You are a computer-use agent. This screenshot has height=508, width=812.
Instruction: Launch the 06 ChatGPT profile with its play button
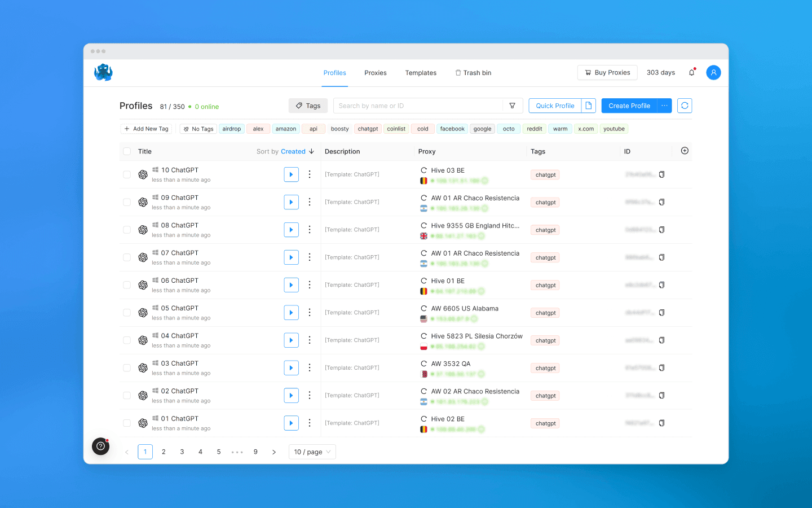[292, 284]
